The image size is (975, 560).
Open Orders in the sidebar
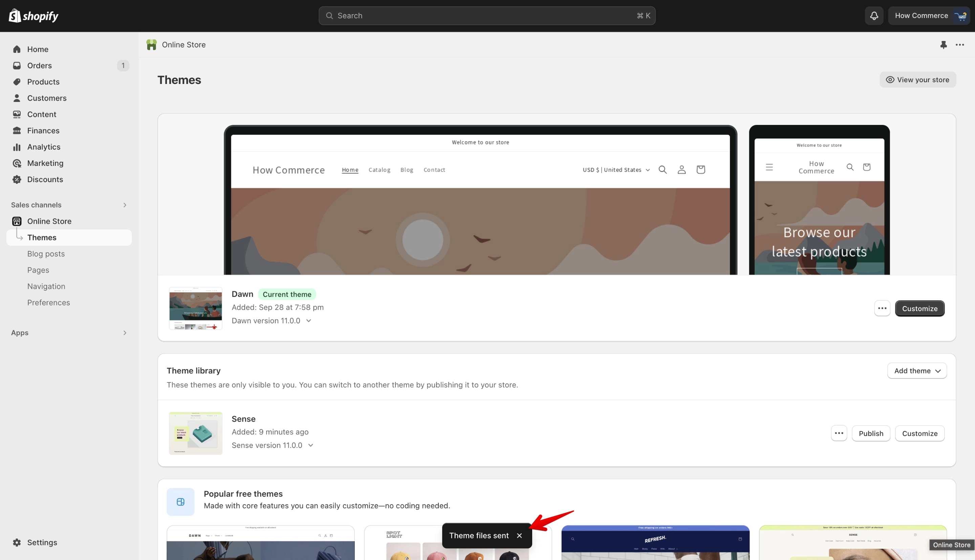(69, 65)
